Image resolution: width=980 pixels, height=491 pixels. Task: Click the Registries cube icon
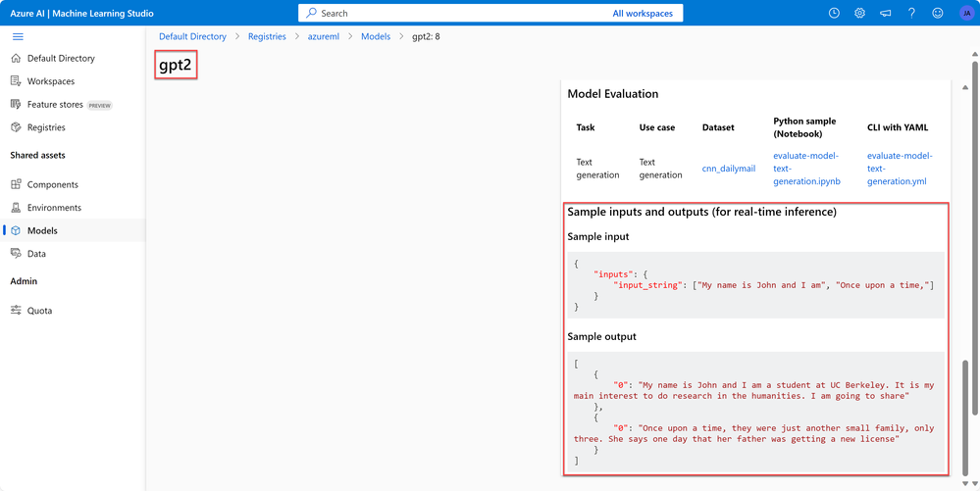[x=17, y=127]
